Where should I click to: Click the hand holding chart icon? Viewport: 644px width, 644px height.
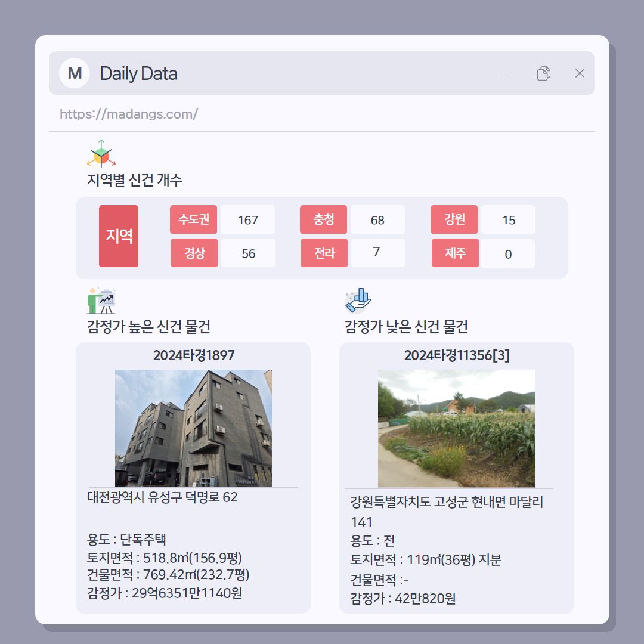[358, 301]
